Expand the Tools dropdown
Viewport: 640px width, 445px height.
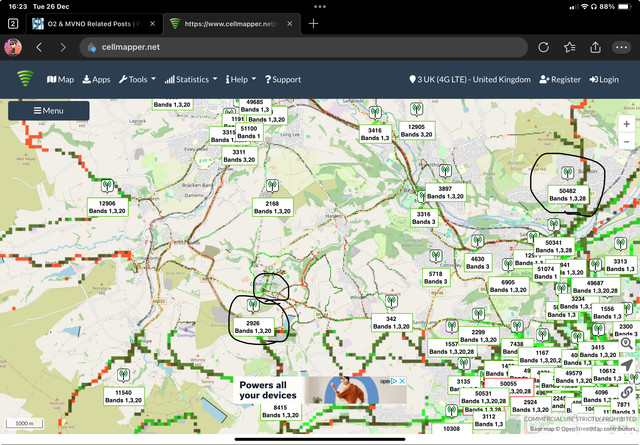(137, 80)
